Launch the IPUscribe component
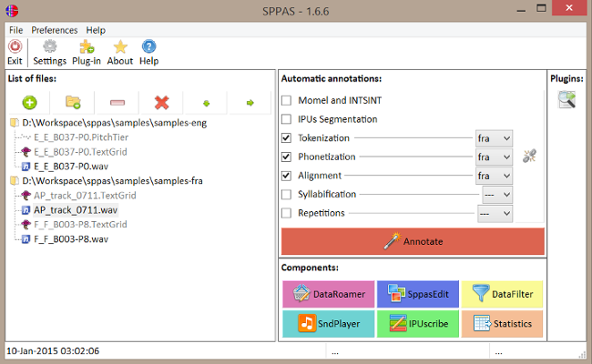Image resolution: width=592 pixels, height=364 pixels. (417, 324)
